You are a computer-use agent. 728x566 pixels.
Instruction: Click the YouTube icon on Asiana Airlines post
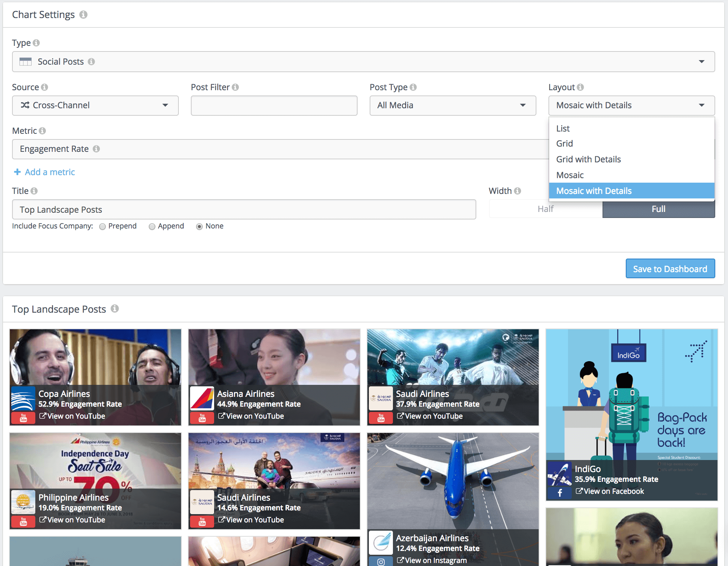(202, 418)
